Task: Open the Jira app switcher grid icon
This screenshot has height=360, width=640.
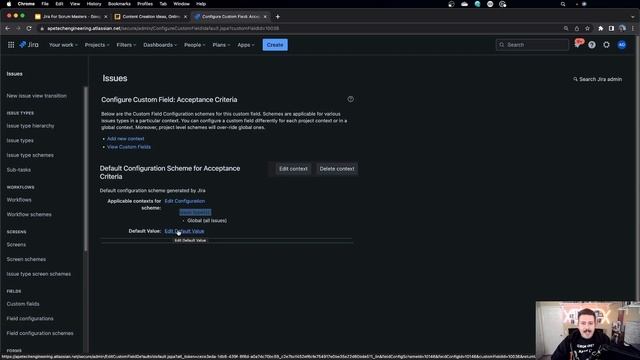Action: (11, 45)
